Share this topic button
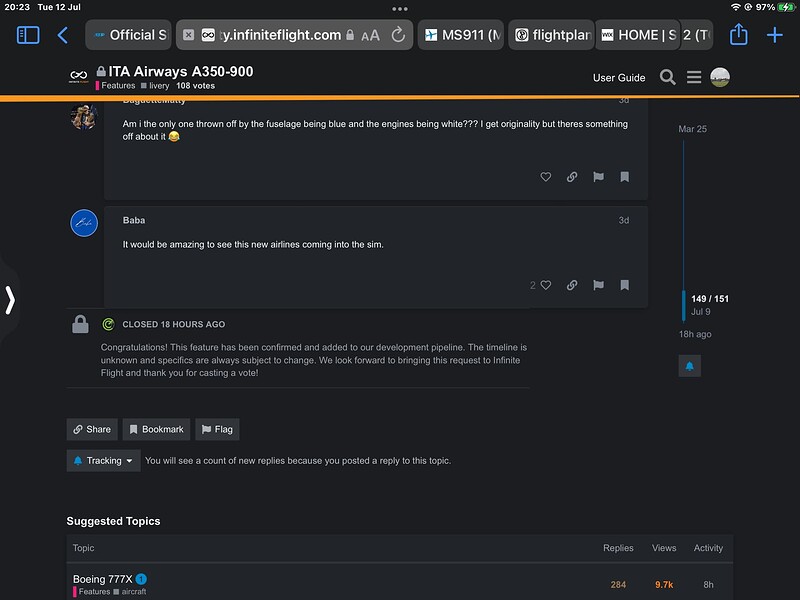Screen dimensions: 800x600 92,430
